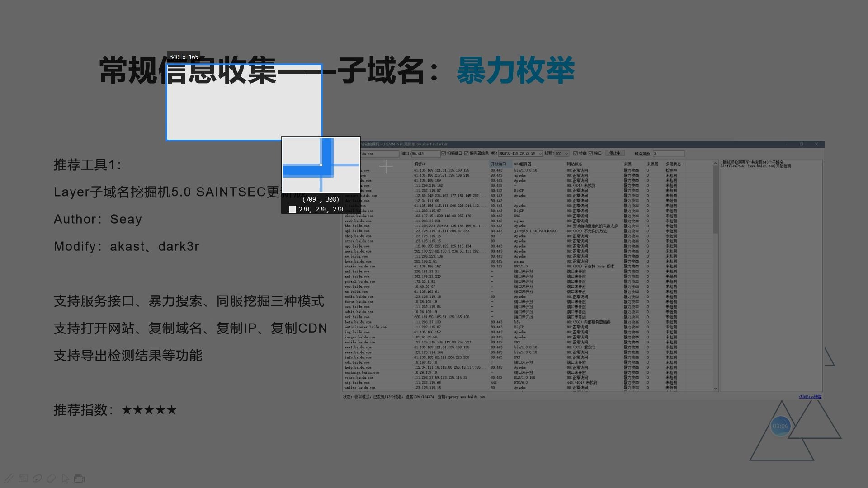
Task: Toggle the 枚举 checkbox
Action: [x=576, y=154]
